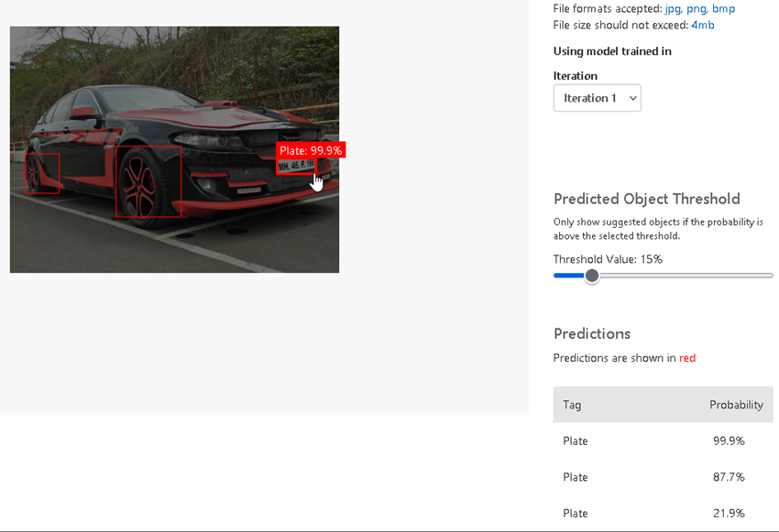Image resolution: width=779 pixels, height=532 pixels.
Task: Click the 'Using model trained in' label
Action: click(612, 51)
